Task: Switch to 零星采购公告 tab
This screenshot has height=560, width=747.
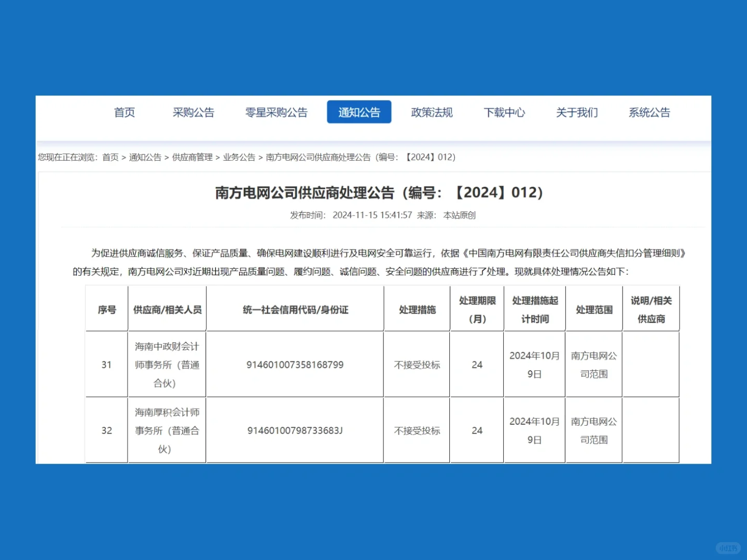Action: click(x=276, y=113)
